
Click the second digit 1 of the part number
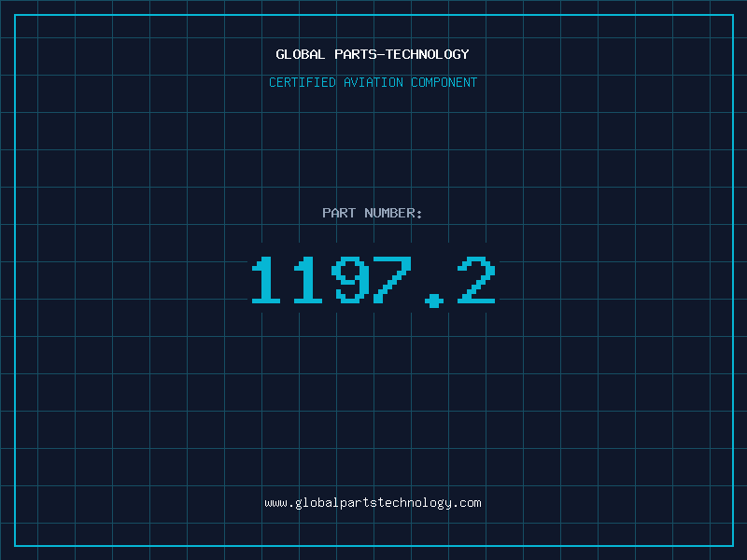[x=308, y=280]
